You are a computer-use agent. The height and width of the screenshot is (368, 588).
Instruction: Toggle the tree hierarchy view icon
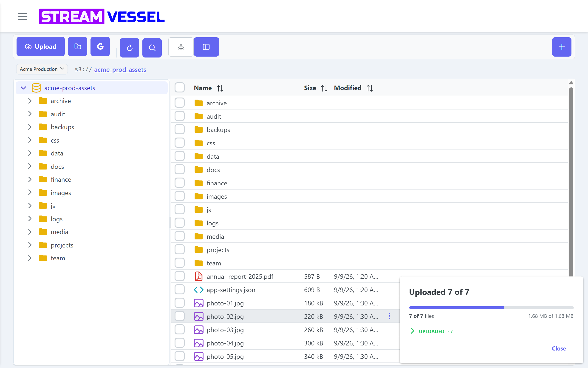click(181, 47)
